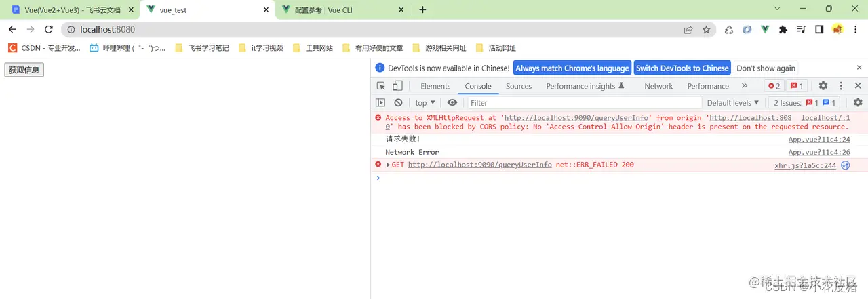This screenshot has height=299, width=868.
Task: Open the media control icon
Action: 801,30
